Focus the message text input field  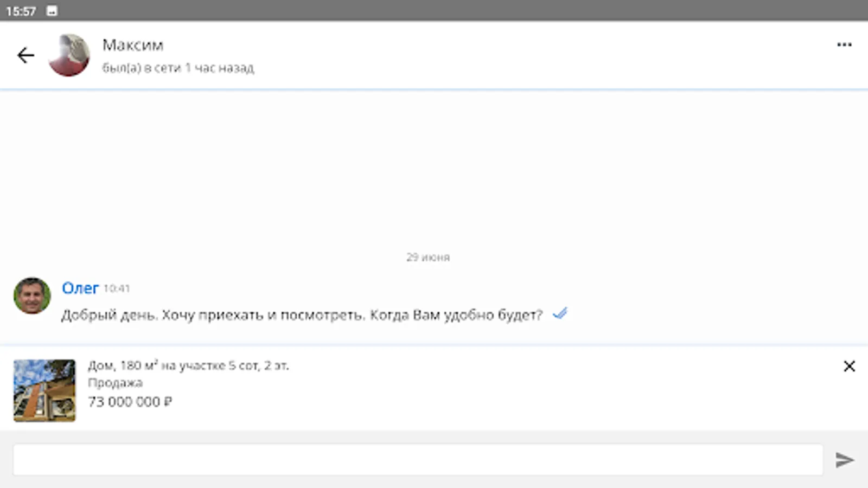(x=418, y=460)
